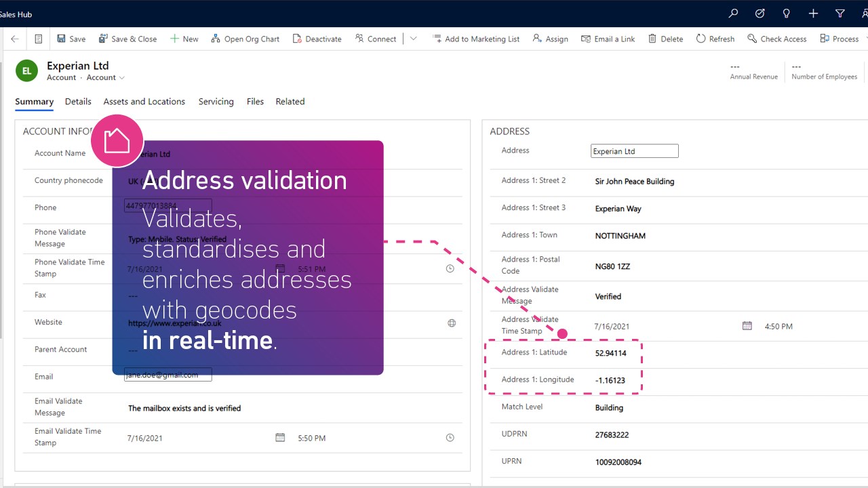Open the task flow checkmark icon
868x488 pixels.
pos(759,14)
